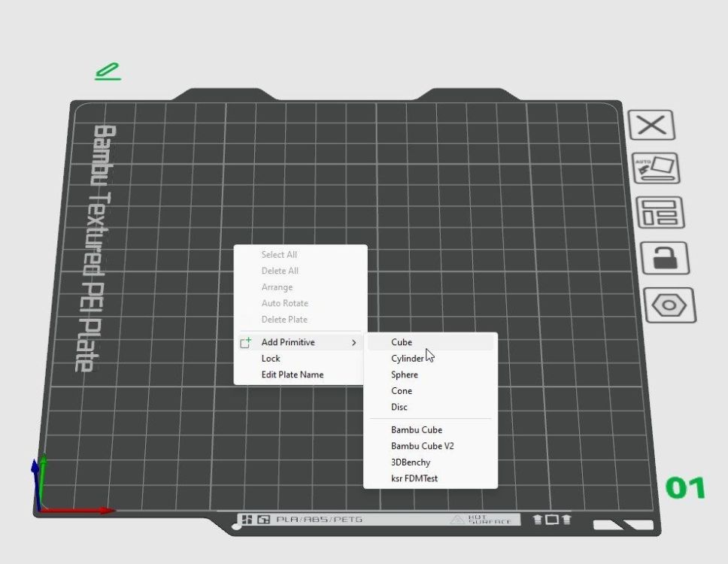Click the auto orient plate icon

pos(657,168)
